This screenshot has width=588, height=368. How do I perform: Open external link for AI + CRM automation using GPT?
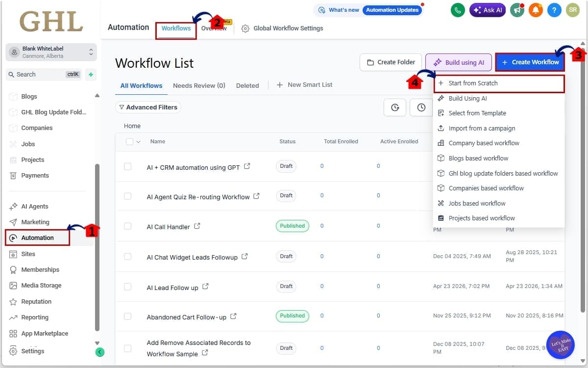[247, 166]
